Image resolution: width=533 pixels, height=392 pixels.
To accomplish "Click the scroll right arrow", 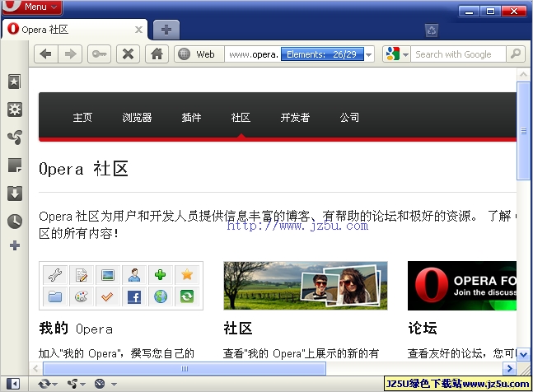I will [x=509, y=369].
